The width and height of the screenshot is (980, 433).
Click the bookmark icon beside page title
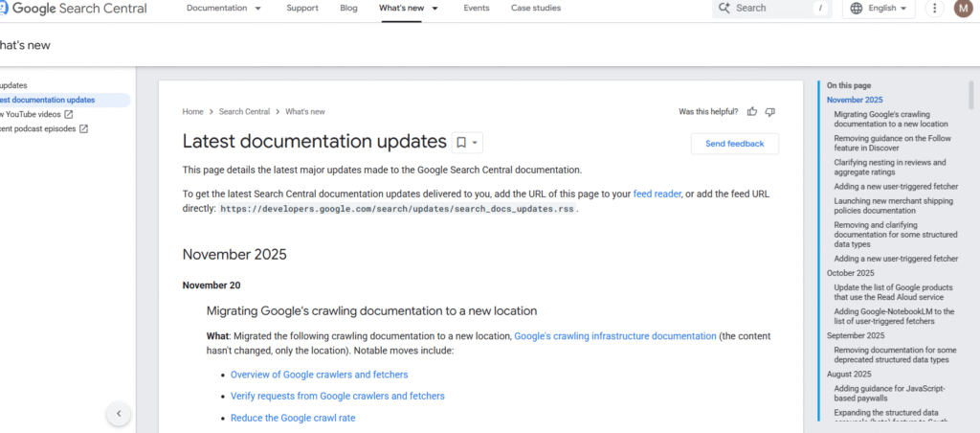[x=461, y=143]
